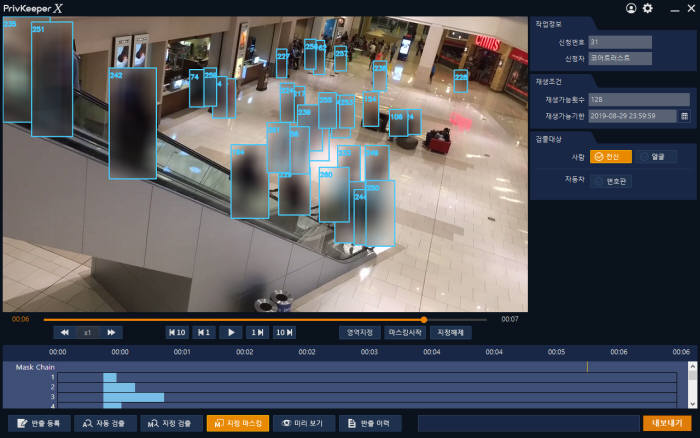Click the 00:01 mark on timeline ruler
The width and height of the screenshot is (700, 438).
click(x=182, y=352)
